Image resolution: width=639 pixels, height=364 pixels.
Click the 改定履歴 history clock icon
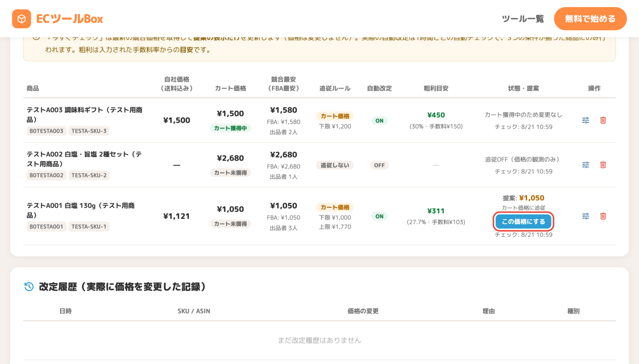pos(29,287)
